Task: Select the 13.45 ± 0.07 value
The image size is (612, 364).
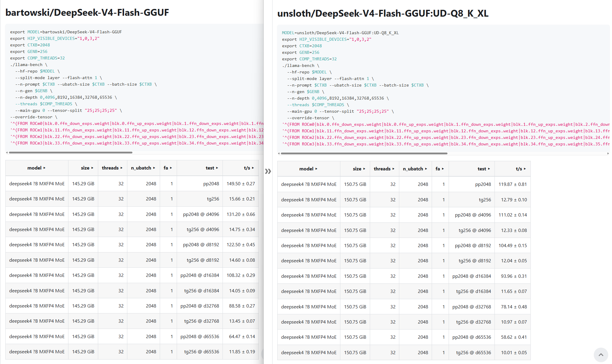Action: (242, 321)
